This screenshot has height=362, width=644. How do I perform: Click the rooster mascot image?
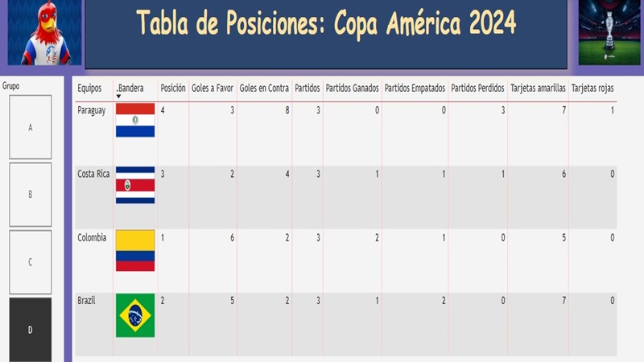click(44, 33)
